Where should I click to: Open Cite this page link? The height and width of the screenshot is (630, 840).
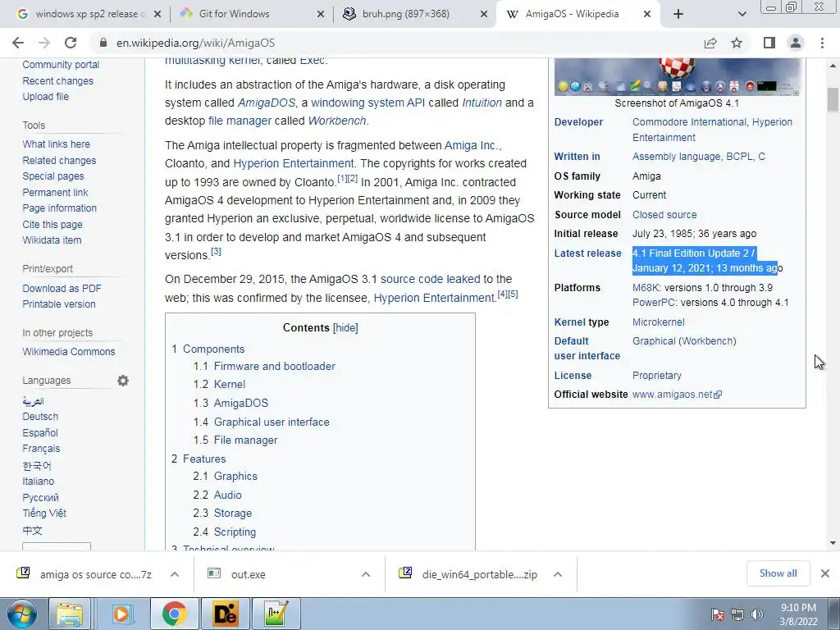[x=52, y=225]
